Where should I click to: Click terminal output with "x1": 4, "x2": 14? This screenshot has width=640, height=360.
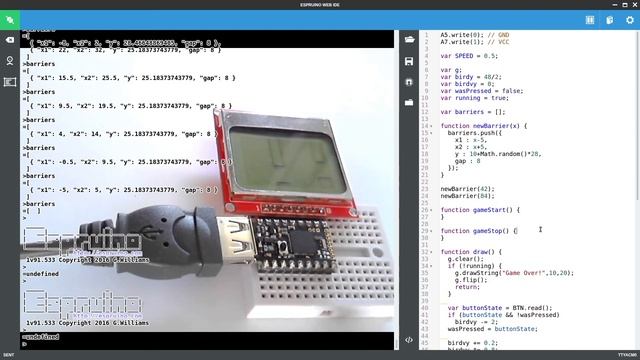click(x=124, y=134)
